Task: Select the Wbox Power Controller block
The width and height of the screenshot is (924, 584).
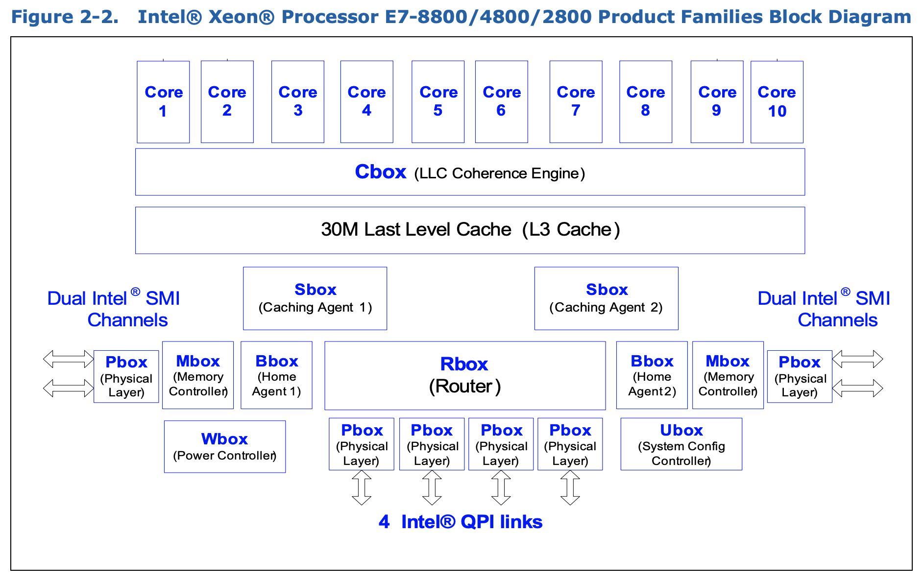Action: pos(225,447)
